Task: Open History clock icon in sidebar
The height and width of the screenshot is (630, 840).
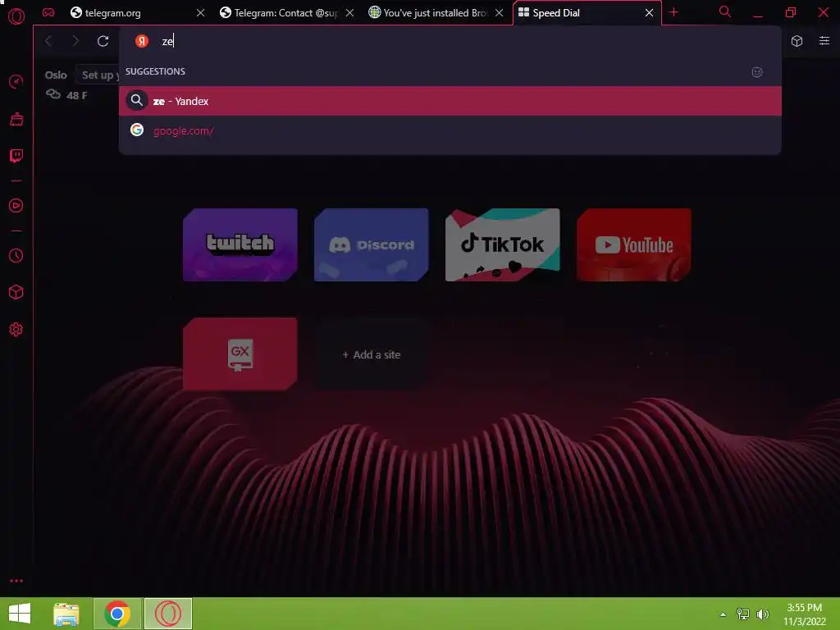Action: 16,256
